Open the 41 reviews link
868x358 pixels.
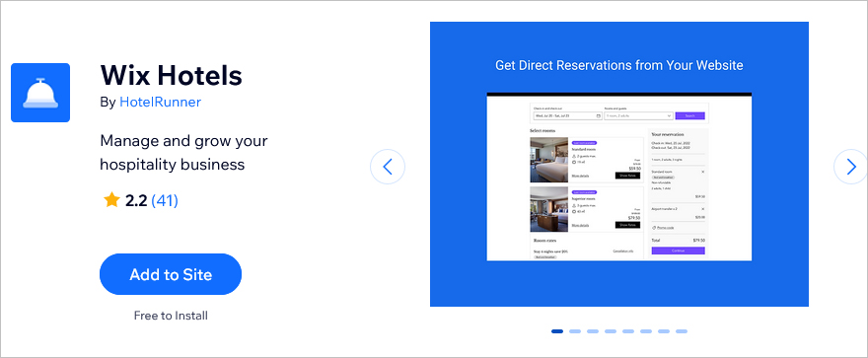click(165, 200)
